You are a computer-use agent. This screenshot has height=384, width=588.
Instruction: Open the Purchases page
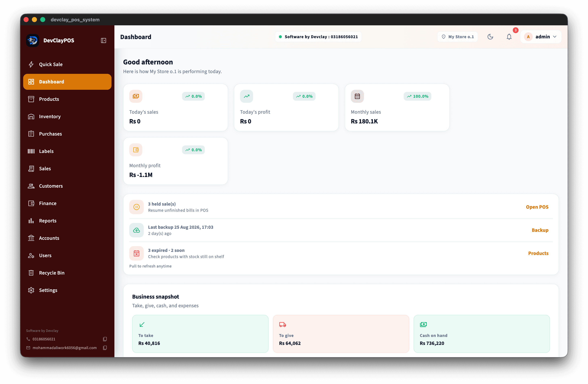tap(67, 134)
